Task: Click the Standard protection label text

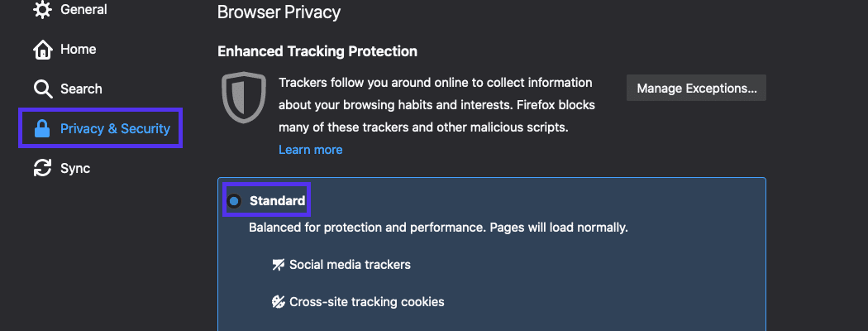Action: click(278, 201)
